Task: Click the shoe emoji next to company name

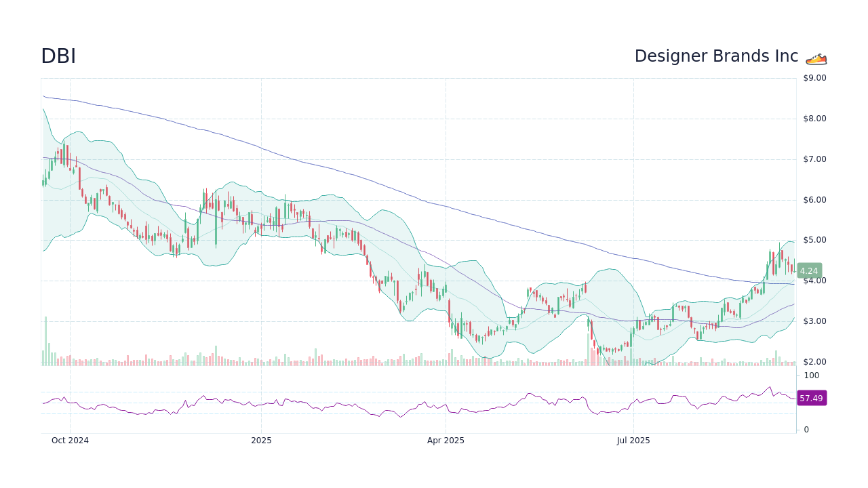Action: click(815, 58)
